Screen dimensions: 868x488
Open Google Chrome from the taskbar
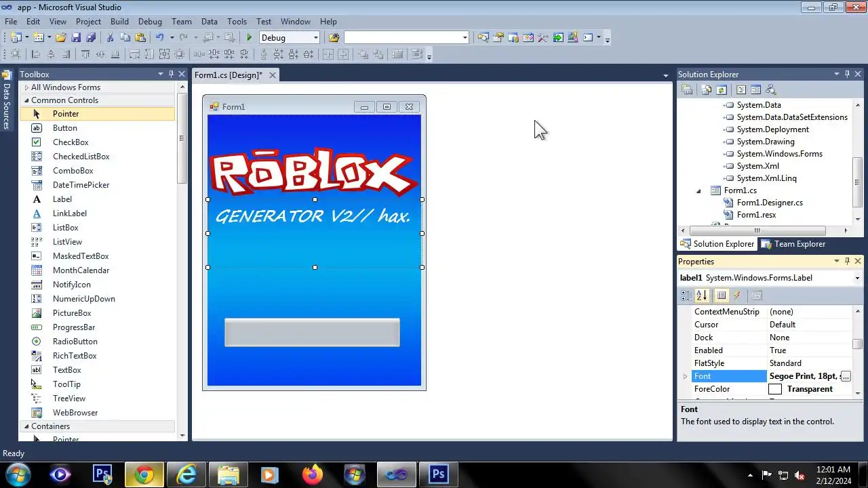point(144,475)
